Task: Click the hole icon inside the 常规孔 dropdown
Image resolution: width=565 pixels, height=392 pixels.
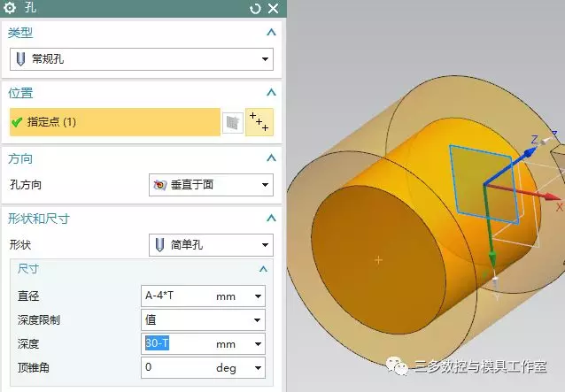Action: [x=21, y=59]
